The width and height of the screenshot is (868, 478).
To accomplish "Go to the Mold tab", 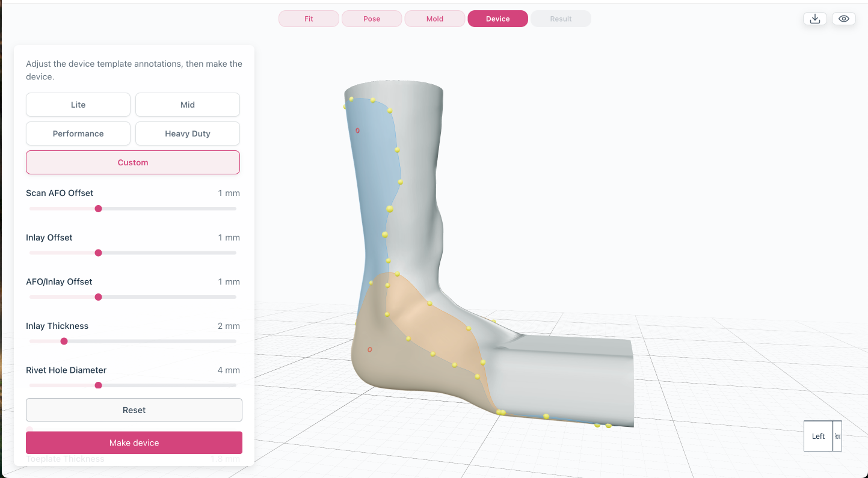I will 435,19.
